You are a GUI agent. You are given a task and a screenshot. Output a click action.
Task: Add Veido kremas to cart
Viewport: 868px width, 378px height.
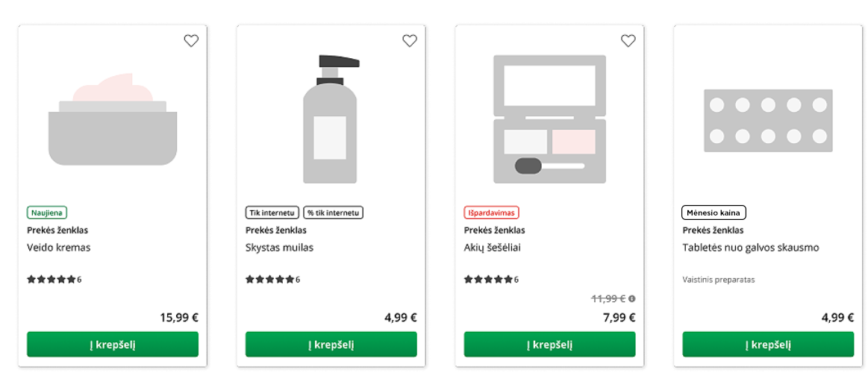(x=113, y=344)
